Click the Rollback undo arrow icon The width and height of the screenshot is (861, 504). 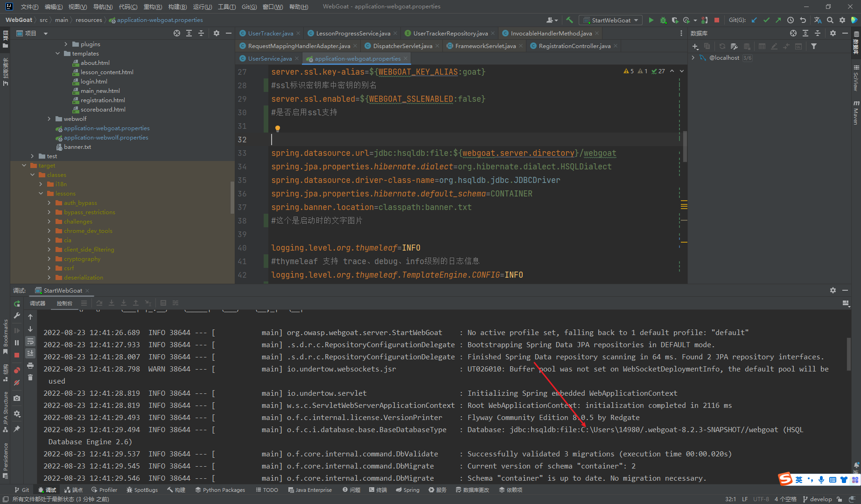pos(803,20)
